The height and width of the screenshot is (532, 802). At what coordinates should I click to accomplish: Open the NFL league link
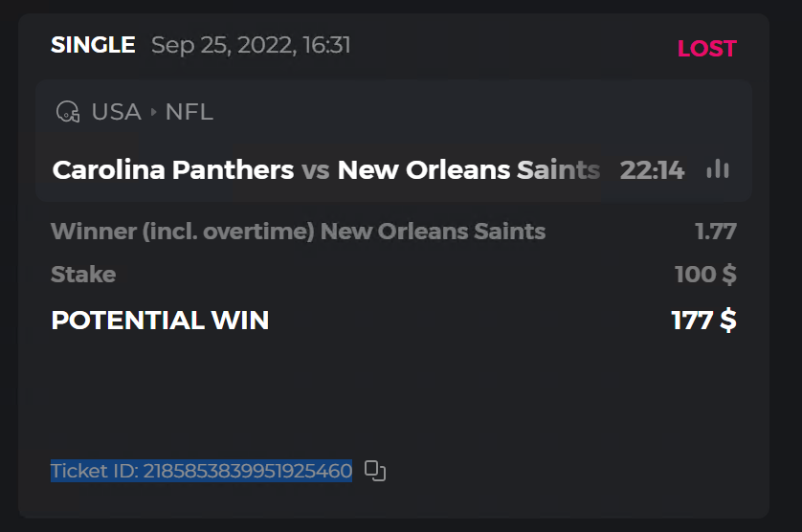pos(189,112)
